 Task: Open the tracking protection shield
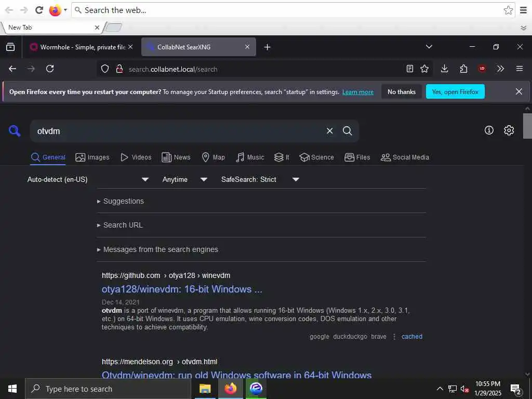point(105,69)
